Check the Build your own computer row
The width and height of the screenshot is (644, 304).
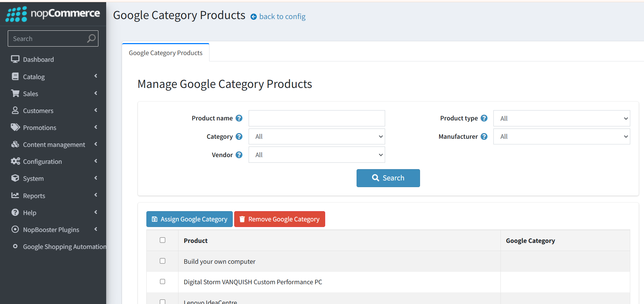click(163, 261)
